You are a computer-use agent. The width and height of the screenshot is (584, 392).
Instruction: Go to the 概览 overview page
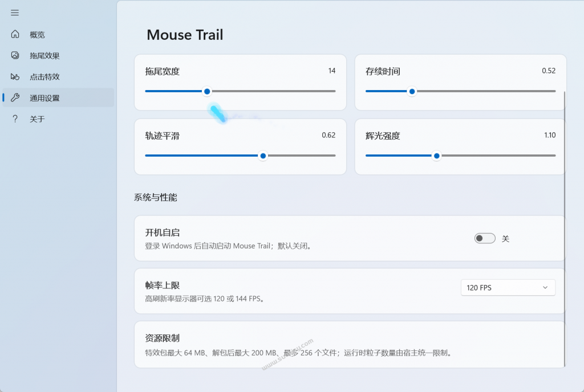[x=58, y=34]
